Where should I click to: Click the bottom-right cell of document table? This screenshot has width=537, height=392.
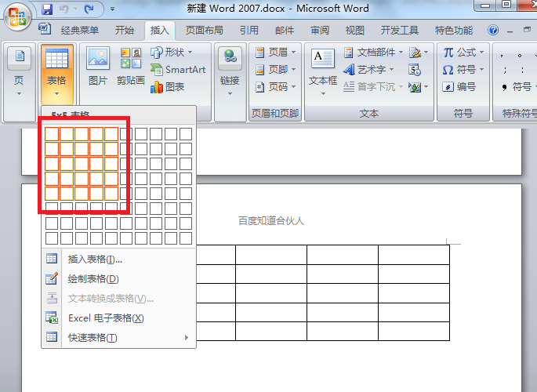point(414,331)
